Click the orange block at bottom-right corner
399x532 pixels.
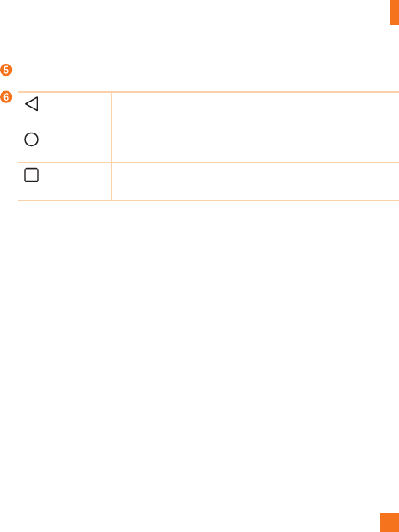[x=390, y=523]
